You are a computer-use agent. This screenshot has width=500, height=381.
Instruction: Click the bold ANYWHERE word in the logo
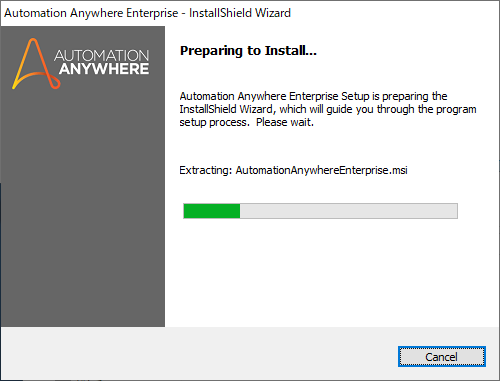(x=104, y=69)
